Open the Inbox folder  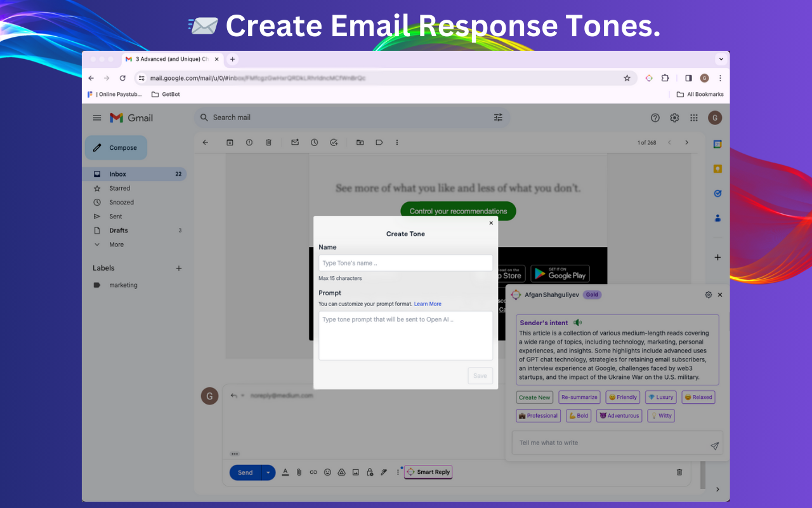(x=134, y=174)
